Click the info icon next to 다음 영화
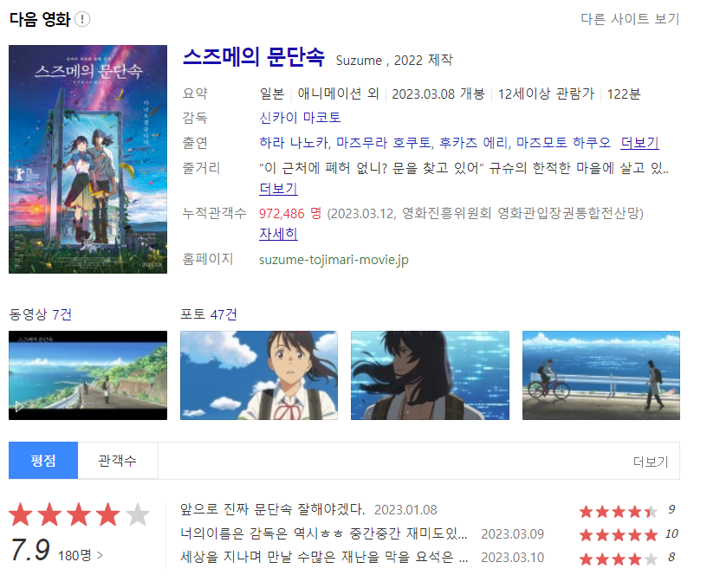The height and width of the screenshot is (588, 707). pyautogui.click(x=82, y=19)
